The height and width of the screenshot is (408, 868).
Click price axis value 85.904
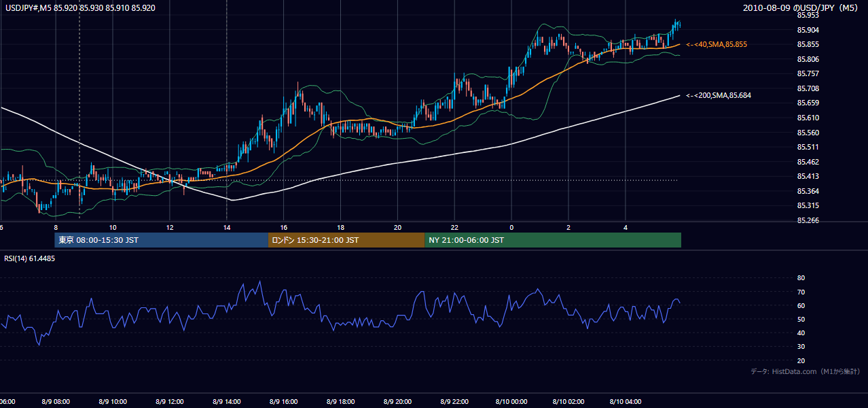pos(808,30)
